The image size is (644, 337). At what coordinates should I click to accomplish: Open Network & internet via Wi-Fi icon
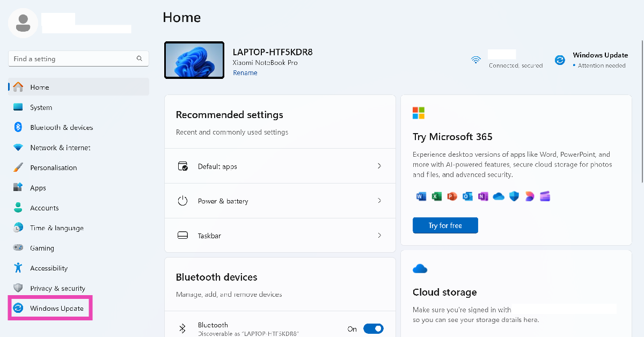pos(18,148)
